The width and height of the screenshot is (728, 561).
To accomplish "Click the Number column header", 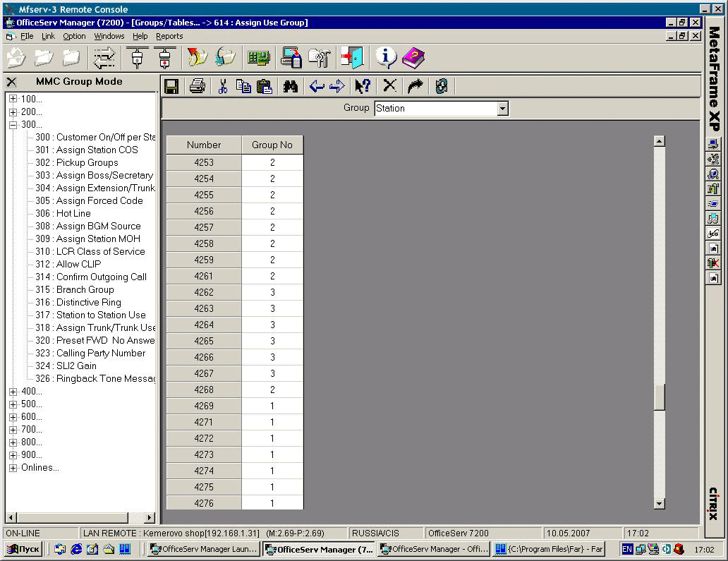I will coord(204,145).
